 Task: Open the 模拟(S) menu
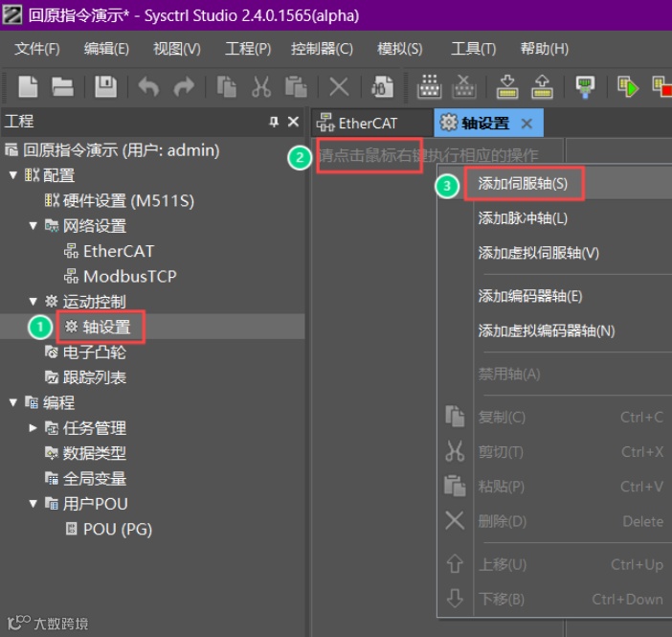pyautogui.click(x=400, y=49)
